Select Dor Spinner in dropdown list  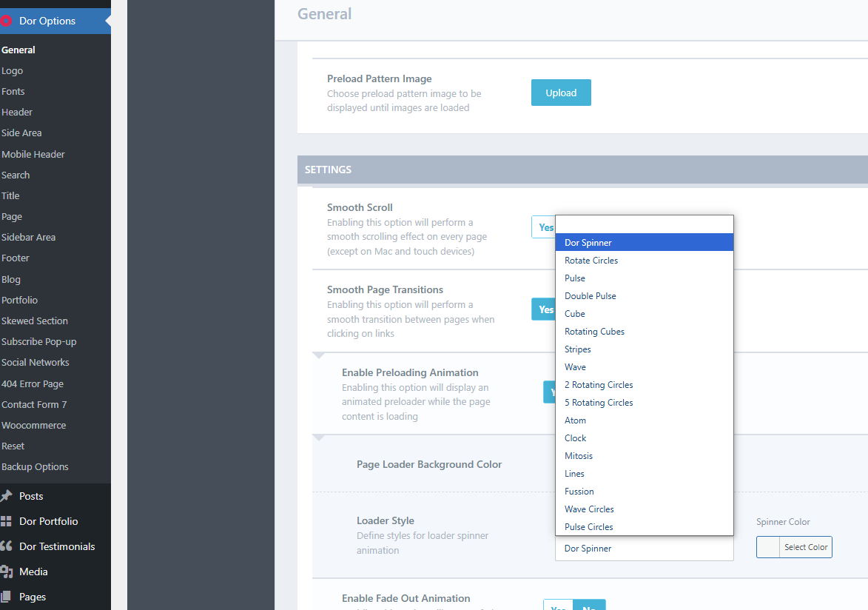645,243
